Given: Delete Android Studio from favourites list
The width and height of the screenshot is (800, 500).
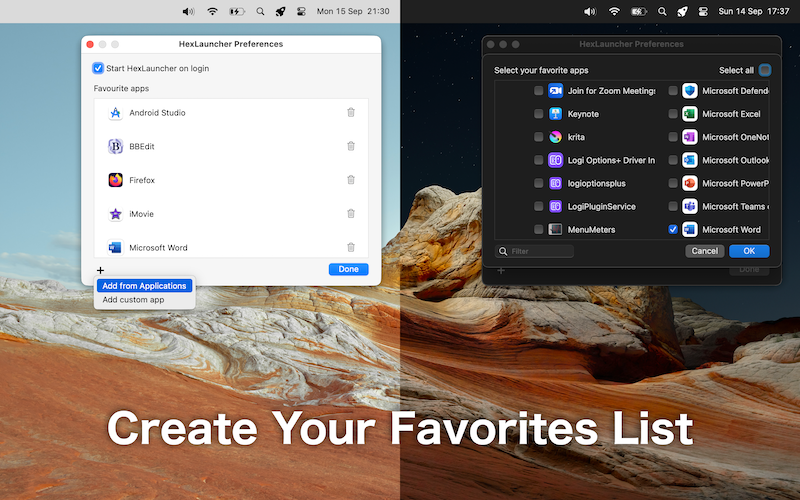Looking at the screenshot, I should coord(351,113).
